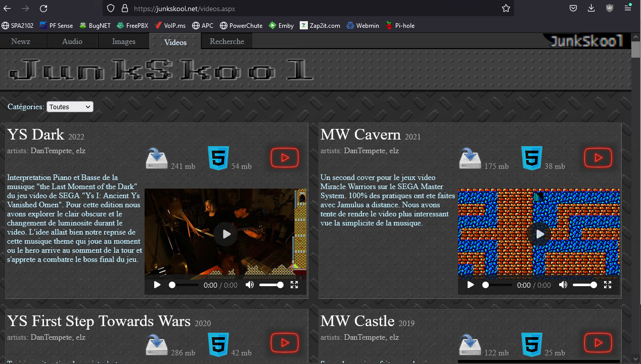Image resolution: width=641 pixels, height=364 pixels.
Task: Open the browser downloads panel
Action: click(591, 8)
